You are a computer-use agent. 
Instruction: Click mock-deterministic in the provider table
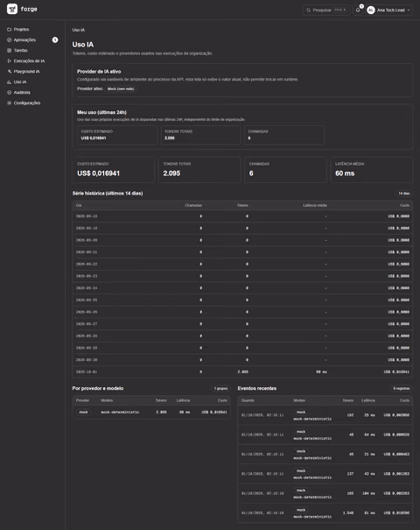tap(120, 412)
